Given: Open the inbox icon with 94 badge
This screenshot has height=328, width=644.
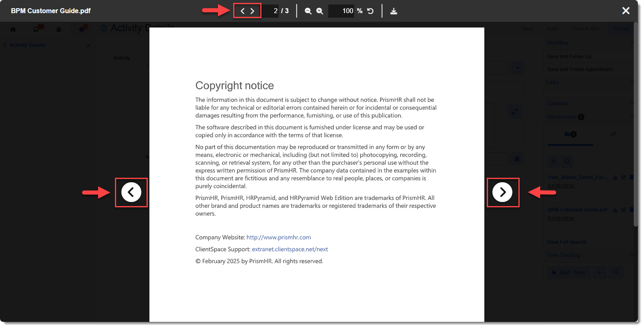Looking at the screenshot, I should coord(37,29).
